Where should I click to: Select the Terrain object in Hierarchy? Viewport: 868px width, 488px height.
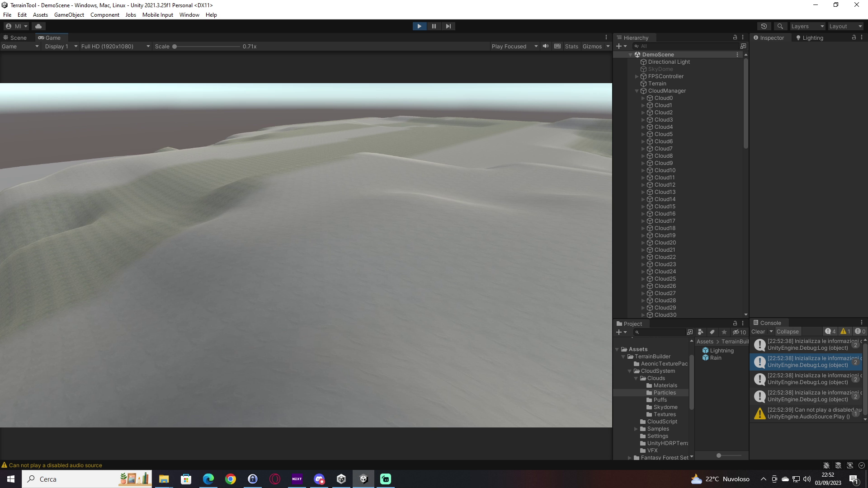657,84
